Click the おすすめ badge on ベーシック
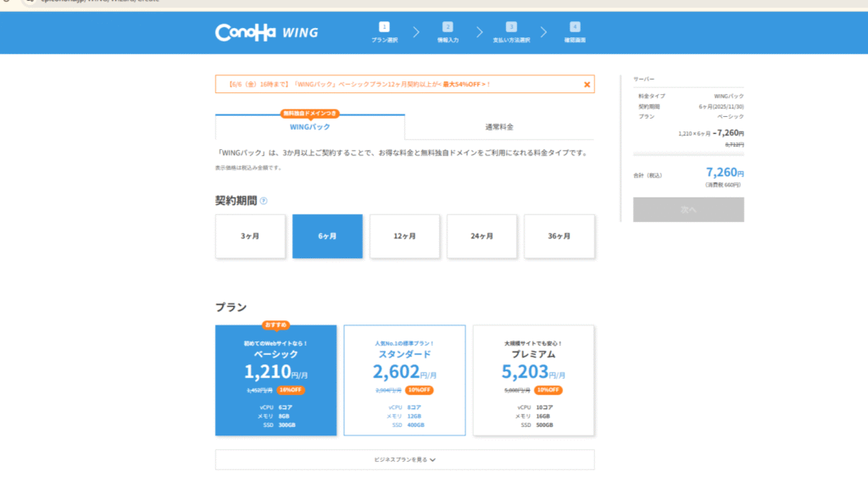 tap(275, 324)
